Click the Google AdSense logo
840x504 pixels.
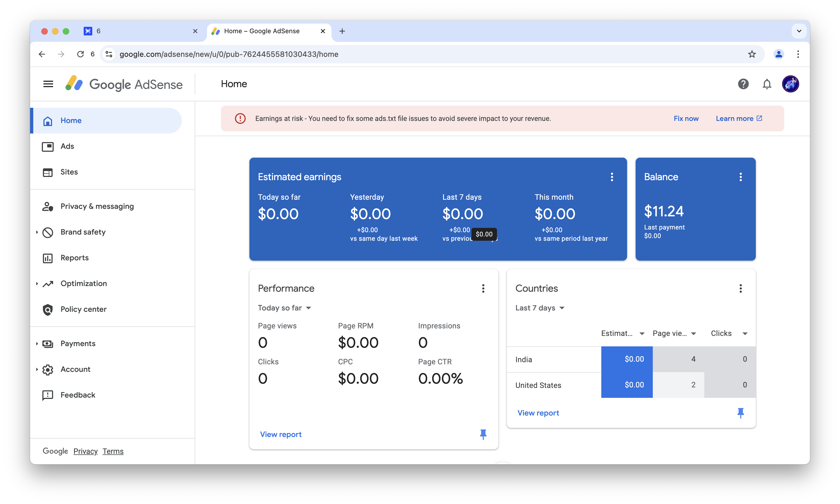(x=124, y=84)
